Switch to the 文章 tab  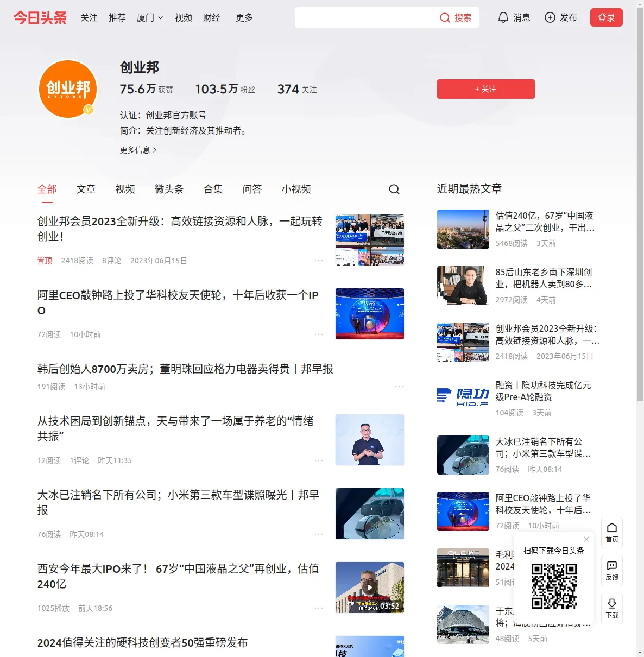[x=86, y=189]
